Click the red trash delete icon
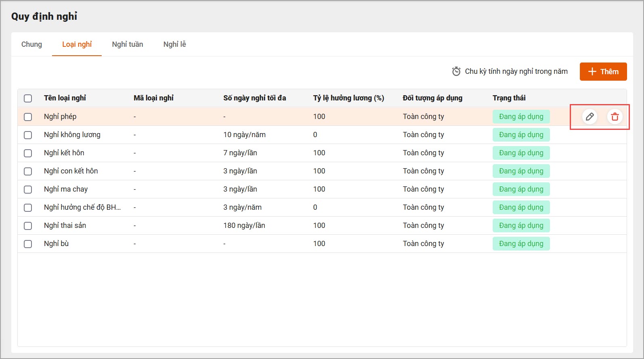 615,117
